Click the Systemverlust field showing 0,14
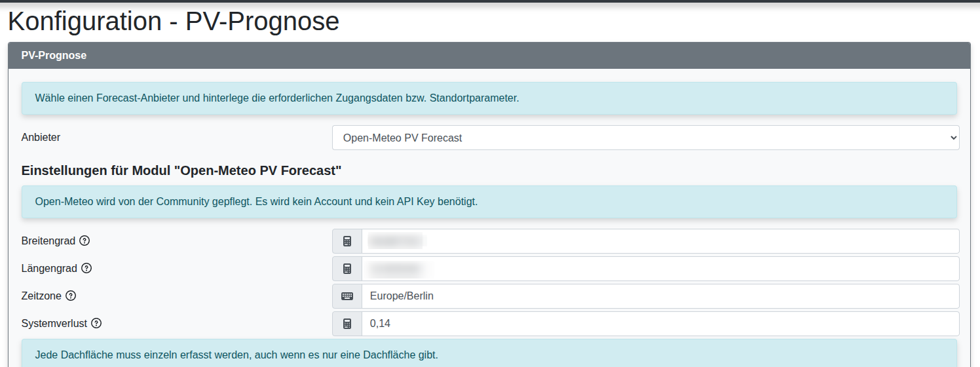Screen dimensions: 980x367 click(660, 324)
